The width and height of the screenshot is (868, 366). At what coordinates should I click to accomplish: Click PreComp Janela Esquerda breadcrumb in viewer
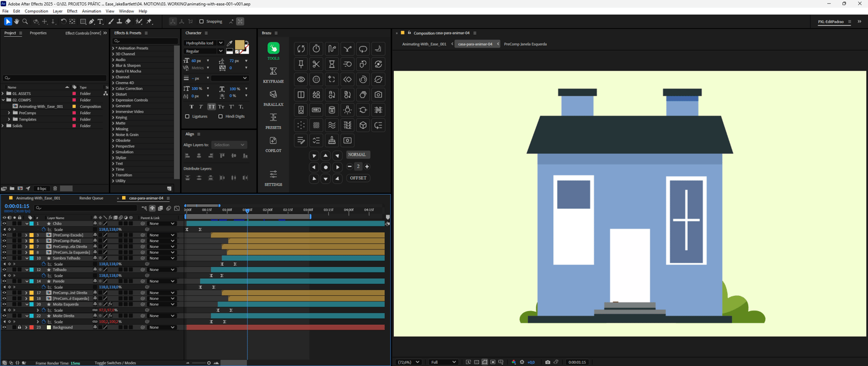(525, 44)
